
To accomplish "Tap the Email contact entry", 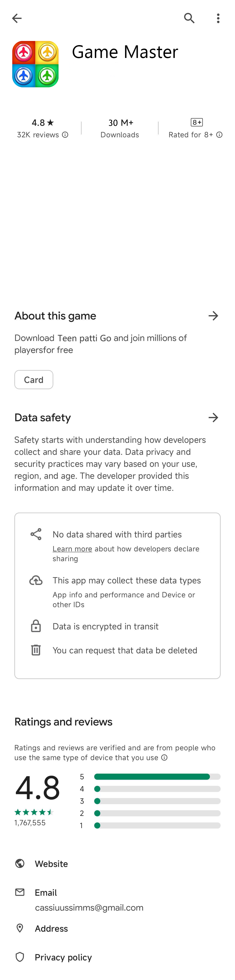I will [46, 892].
